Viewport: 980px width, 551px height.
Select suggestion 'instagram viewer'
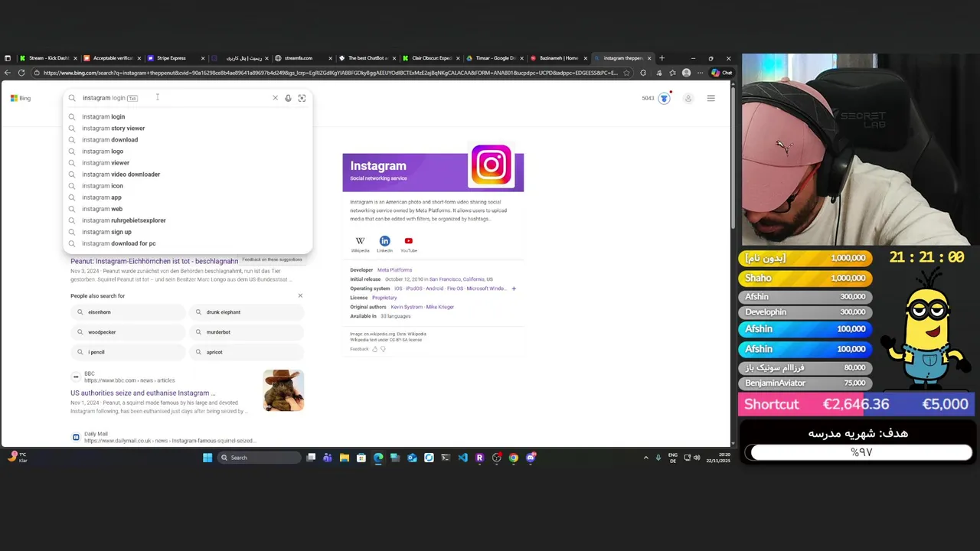pyautogui.click(x=188, y=162)
